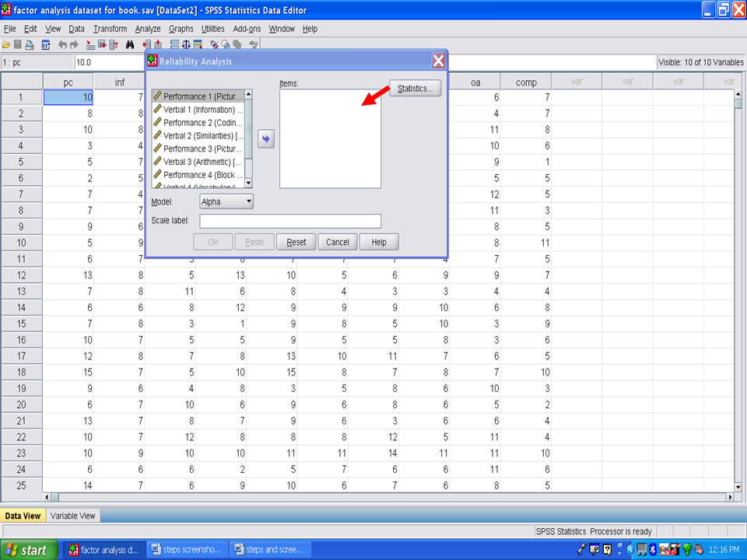Screen dimensions: 747x560
Task: Select Verbal 1 (Information) in variable list
Action: (x=199, y=110)
